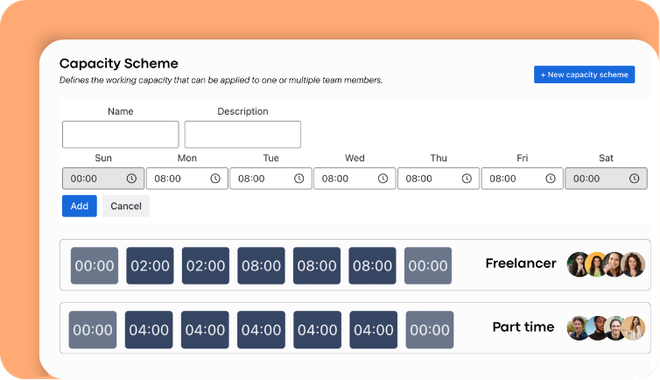Screen dimensions: 660x380
Task: Open the Thu time picker clock icon
Action: click(x=466, y=178)
